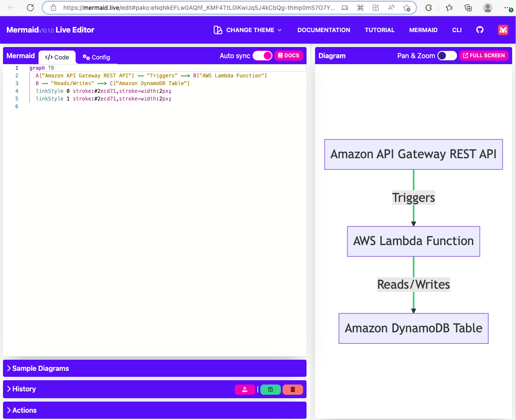The image size is (516, 420).
Task: Click the AWS Lambda Function diagram node
Action: 413,241
